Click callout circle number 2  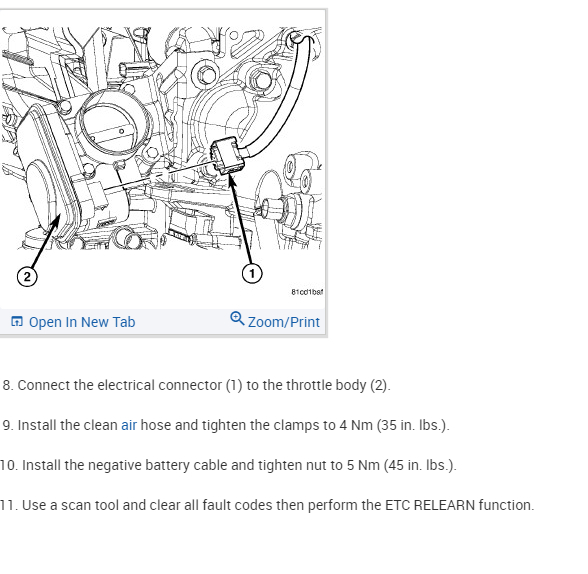click(27, 277)
